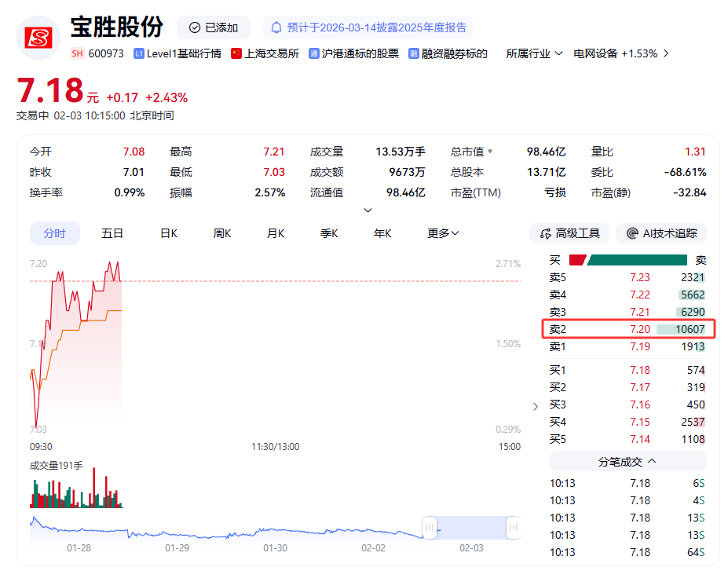
Task: Switch to the 月K chart tab
Action: click(276, 233)
